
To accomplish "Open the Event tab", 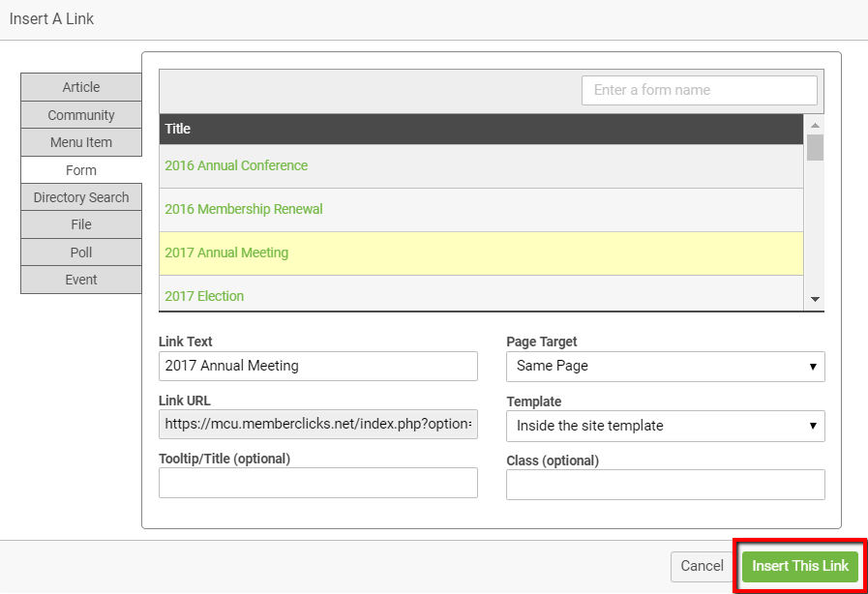I will 81,280.
